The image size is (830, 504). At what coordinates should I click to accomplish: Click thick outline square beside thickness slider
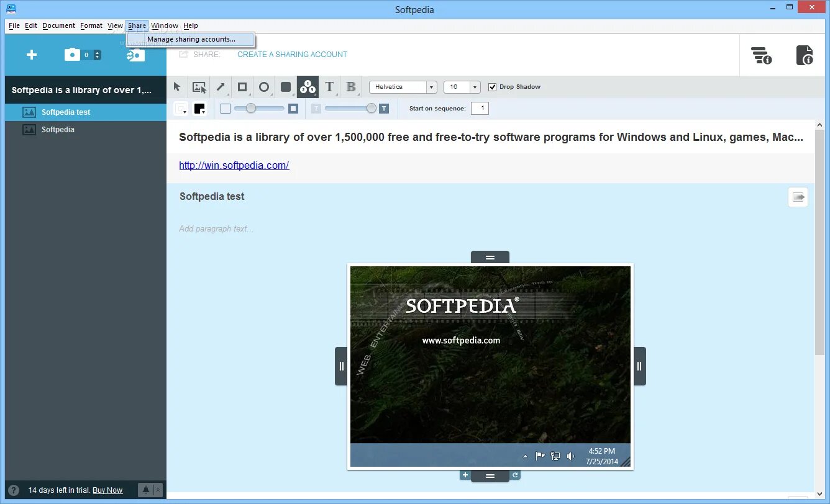coord(293,109)
